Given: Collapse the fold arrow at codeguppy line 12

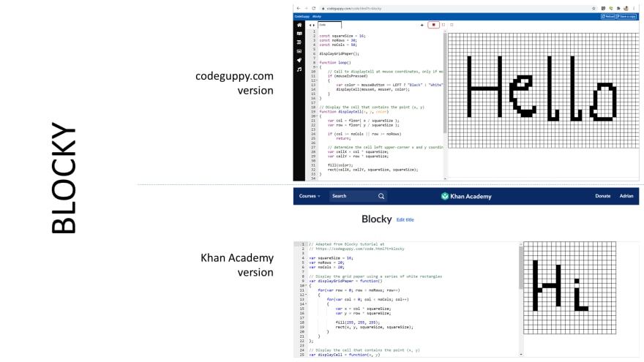Looking at the screenshot, I should click(x=317, y=80).
